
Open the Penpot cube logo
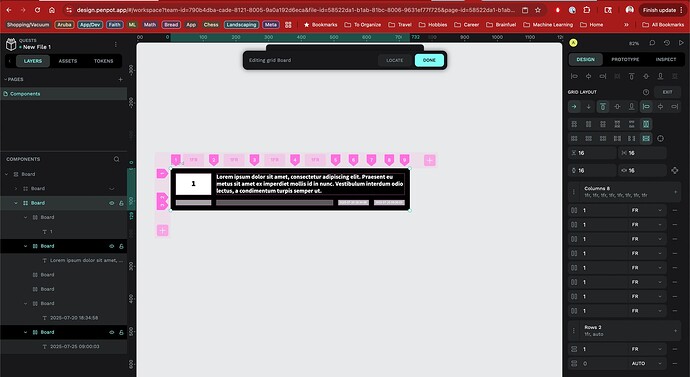click(11, 44)
